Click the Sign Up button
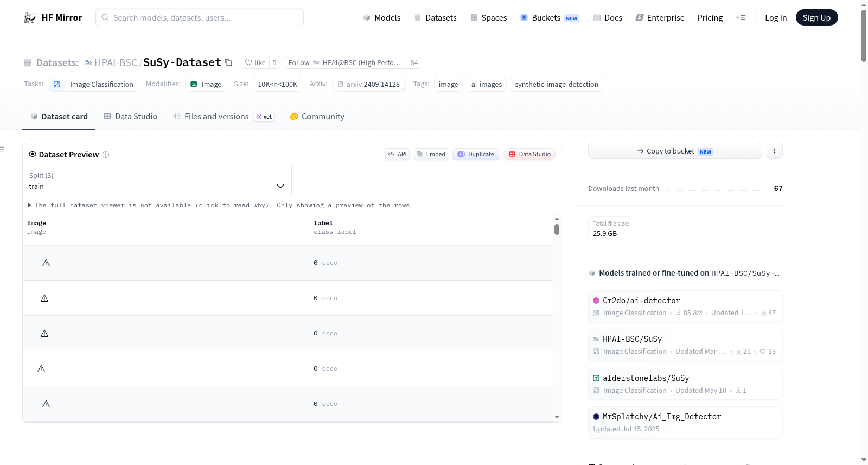This screenshot has height=465, width=868. (817, 18)
